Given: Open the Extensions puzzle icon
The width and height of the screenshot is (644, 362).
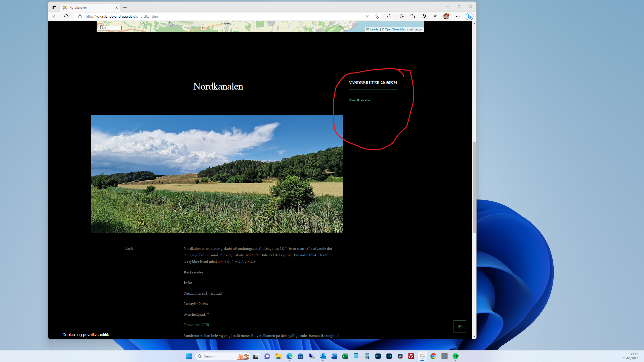Looking at the screenshot, I should pos(389,16).
